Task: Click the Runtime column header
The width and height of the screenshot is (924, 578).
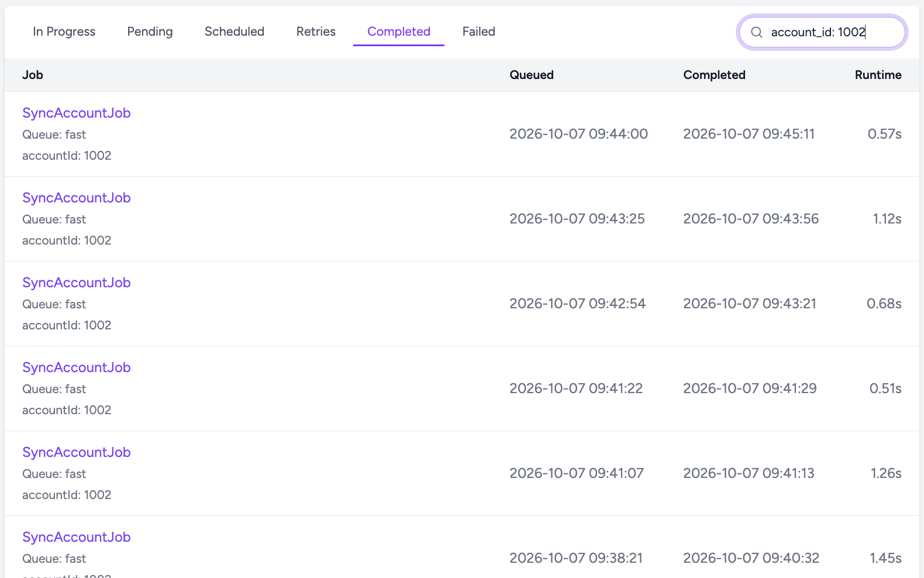Action: (x=878, y=75)
